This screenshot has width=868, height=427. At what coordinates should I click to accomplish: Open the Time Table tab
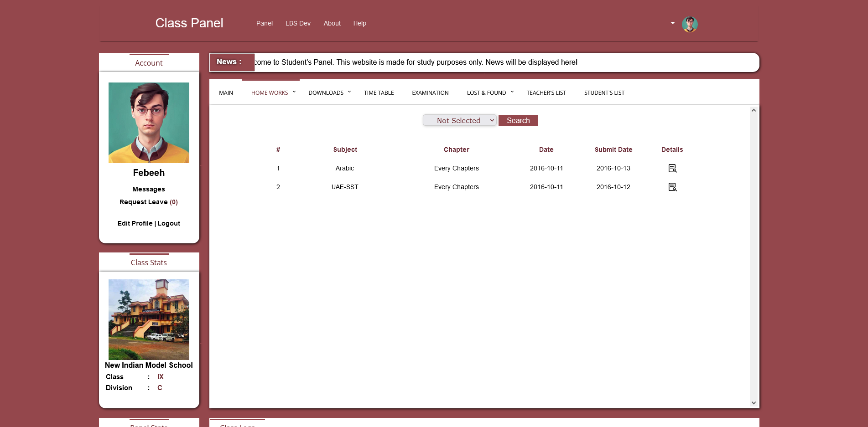(379, 93)
